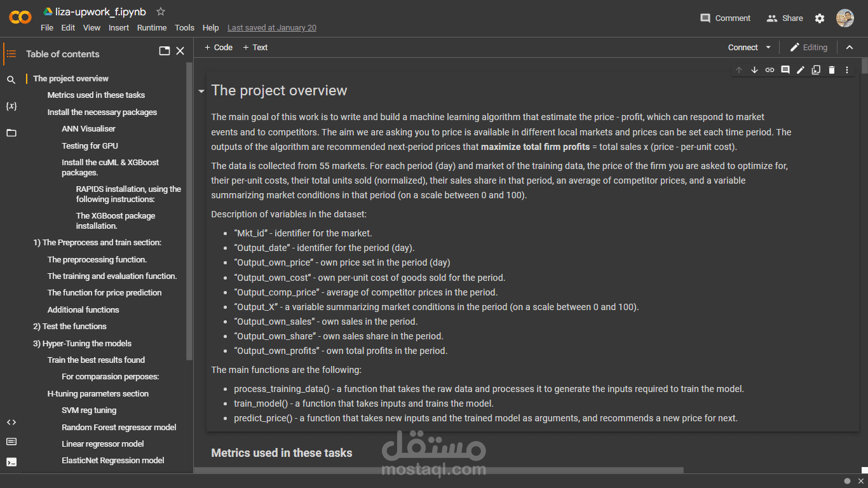Go to Train the best results found
Image resolution: width=868 pixels, height=488 pixels.
coord(96,360)
